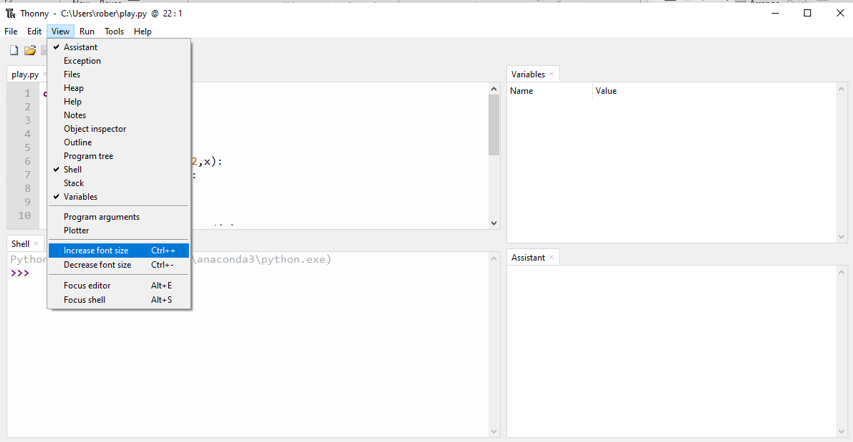
Task: Choose Decrease font size
Action: click(97, 265)
